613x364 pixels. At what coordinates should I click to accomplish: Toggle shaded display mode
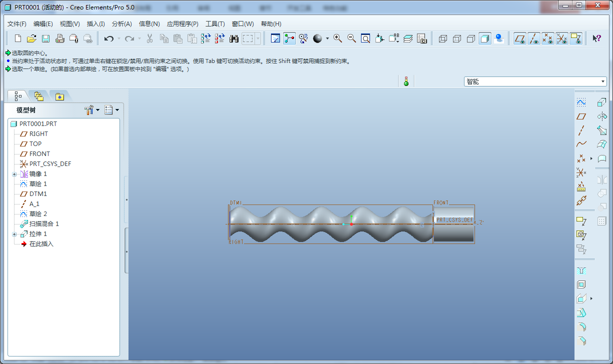[484, 38]
